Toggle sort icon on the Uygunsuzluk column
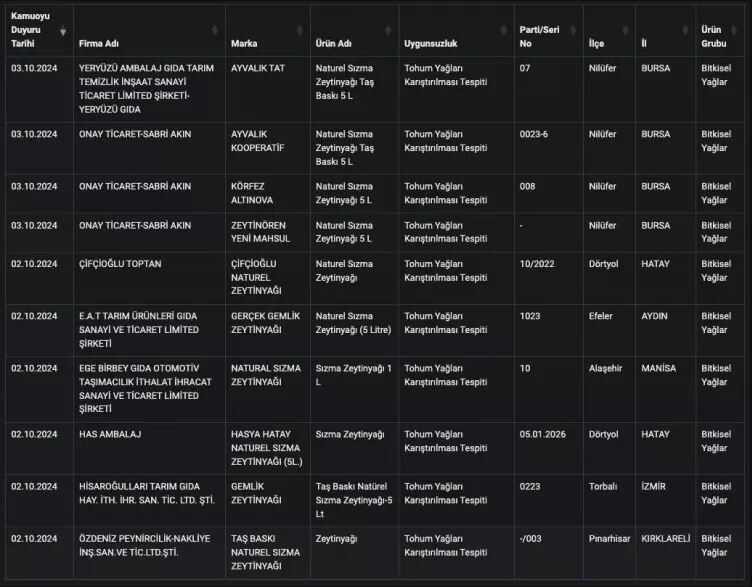 [x=505, y=31]
